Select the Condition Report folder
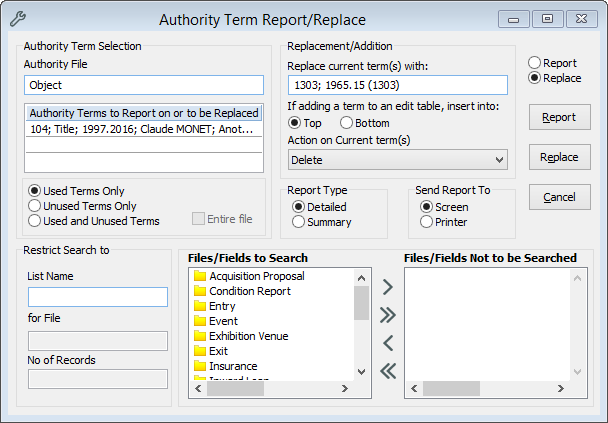608x423 pixels. coord(242,291)
